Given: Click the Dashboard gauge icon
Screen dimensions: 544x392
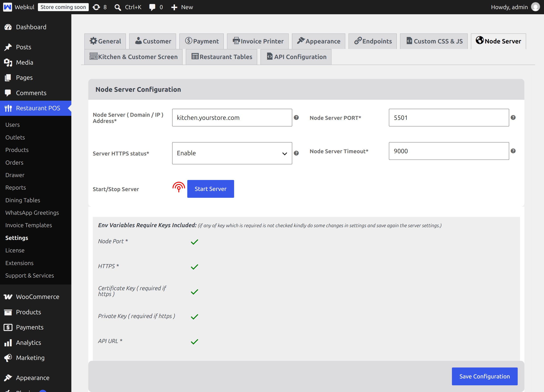Looking at the screenshot, I should pos(8,27).
